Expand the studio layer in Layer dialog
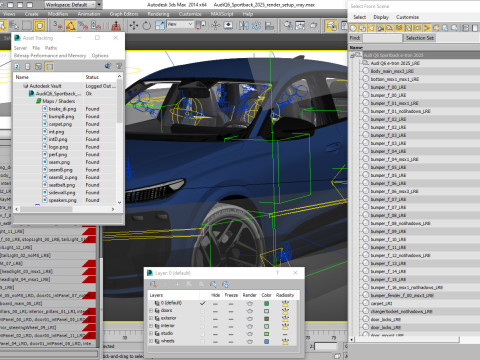Screen dimensions: 480x360 point(151,333)
